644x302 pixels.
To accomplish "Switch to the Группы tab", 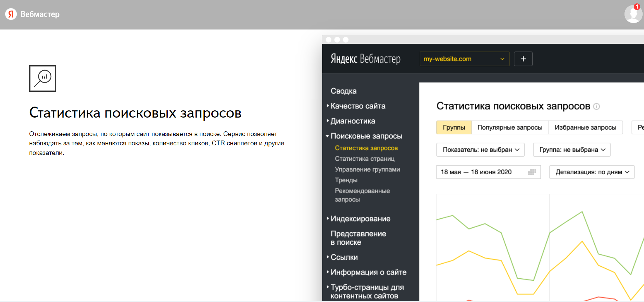I will pos(454,128).
